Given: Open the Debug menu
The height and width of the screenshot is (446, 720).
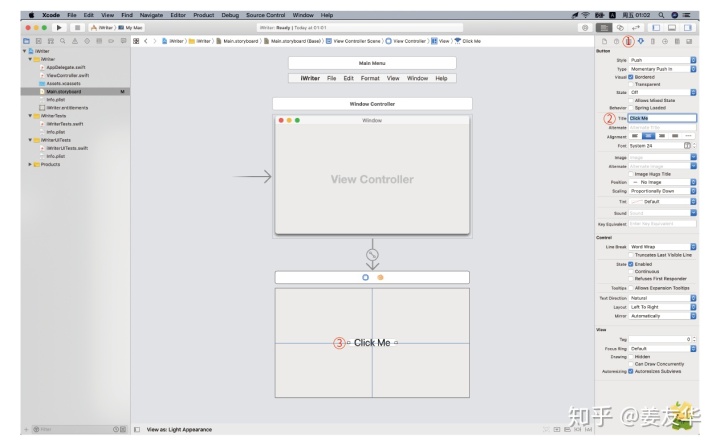Looking at the screenshot, I should [230, 15].
